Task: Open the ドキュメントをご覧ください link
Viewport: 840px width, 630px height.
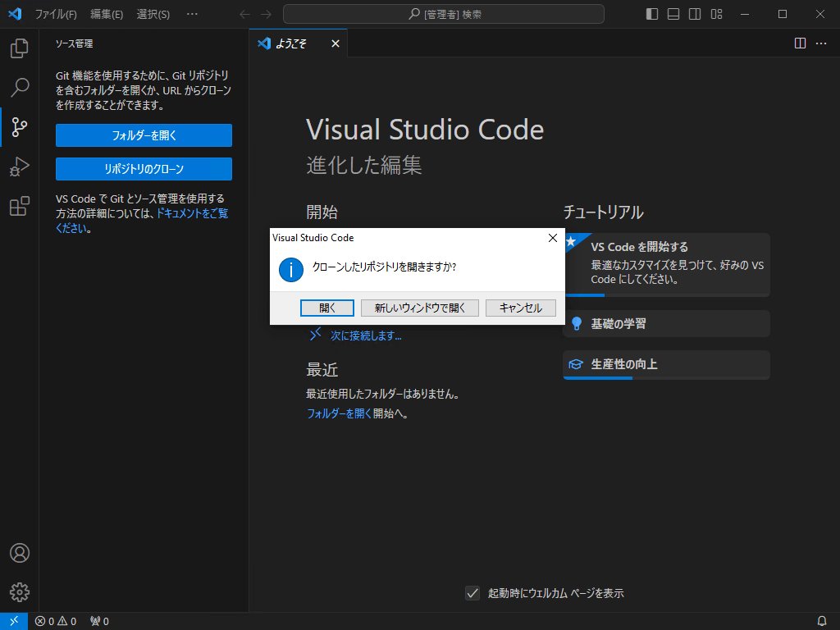Action: (x=192, y=213)
